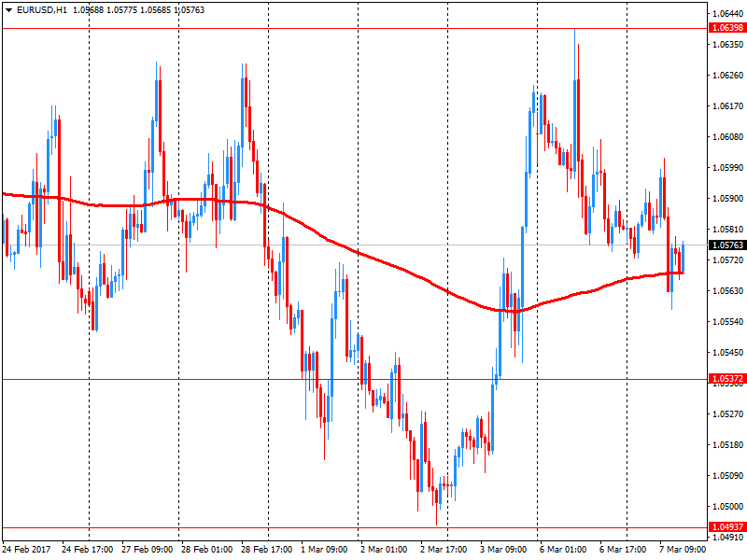Select the 1.05540 price scale value

(727, 321)
